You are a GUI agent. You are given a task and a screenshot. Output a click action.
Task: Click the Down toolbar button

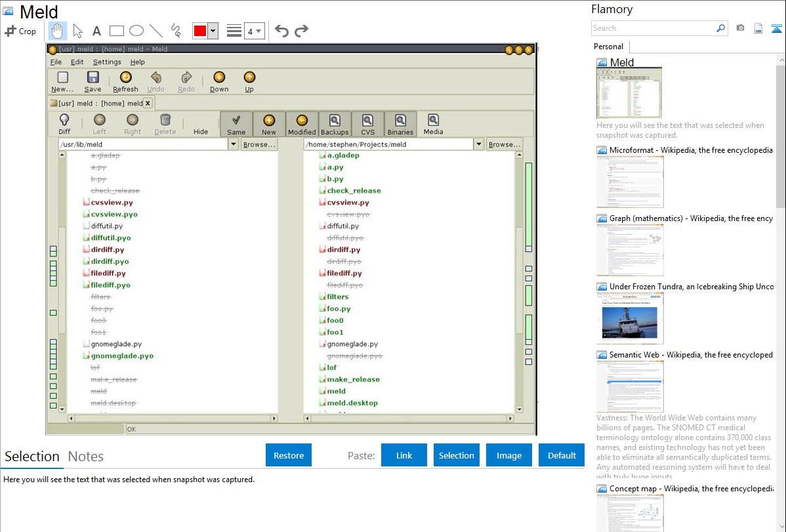click(x=219, y=82)
